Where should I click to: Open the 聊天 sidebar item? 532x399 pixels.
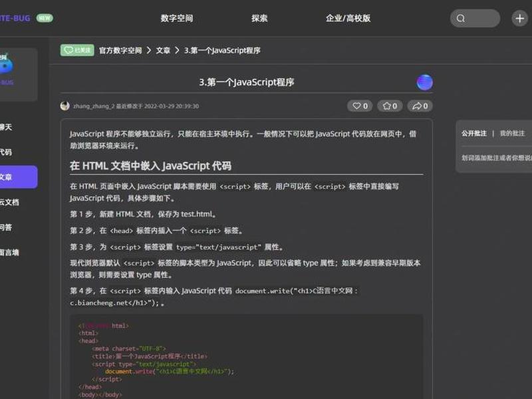point(6,127)
